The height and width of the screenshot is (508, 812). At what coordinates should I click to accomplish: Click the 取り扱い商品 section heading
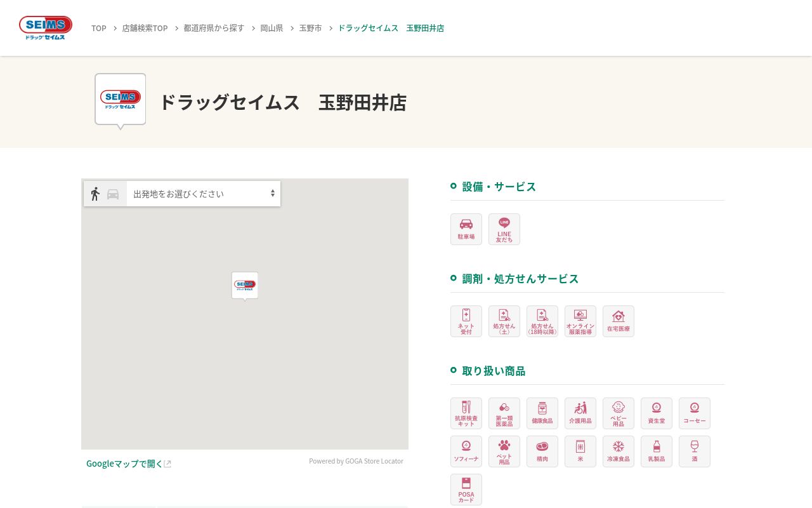(494, 371)
